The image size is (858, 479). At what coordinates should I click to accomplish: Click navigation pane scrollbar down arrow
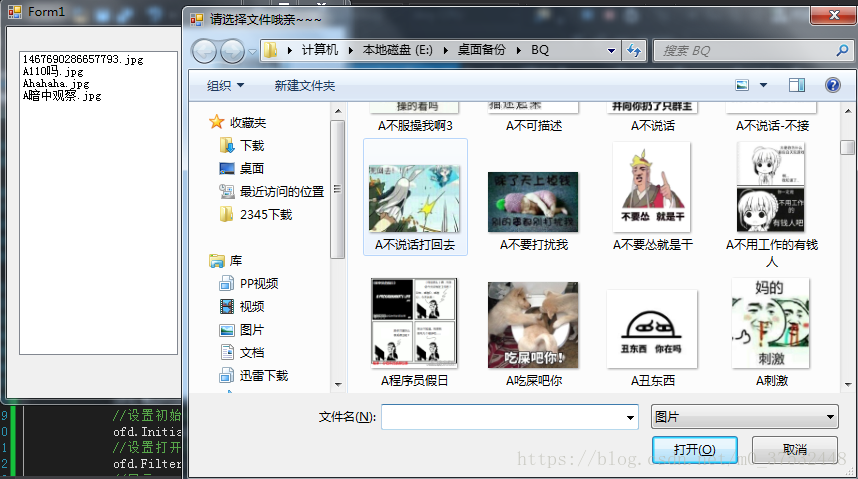[x=338, y=385]
